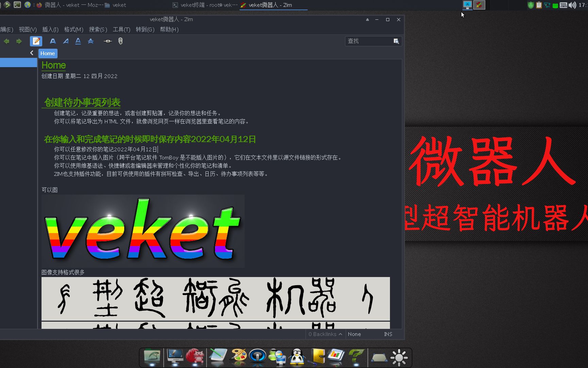Open the 帮助(H) menu

pos(169,30)
